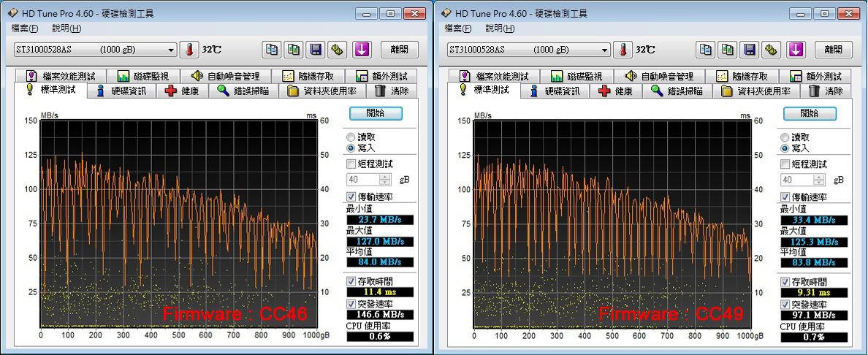The height and width of the screenshot is (355, 868).
Task: Expand ST31000528AS drive dropdown in left window
Action: click(171, 50)
